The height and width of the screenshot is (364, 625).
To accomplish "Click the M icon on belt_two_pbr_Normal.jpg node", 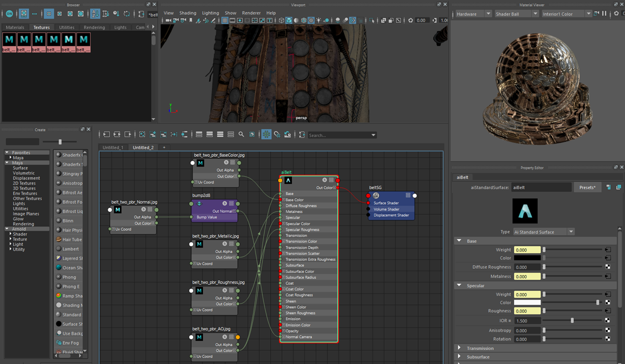I will tap(118, 210).
